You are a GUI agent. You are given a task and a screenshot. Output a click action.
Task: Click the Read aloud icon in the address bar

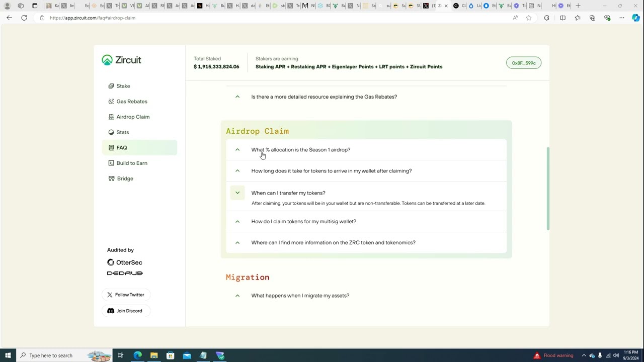point(515,18)
